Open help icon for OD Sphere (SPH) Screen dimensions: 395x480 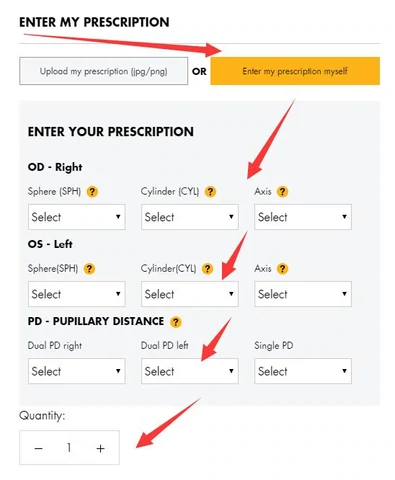pos(92,192)
